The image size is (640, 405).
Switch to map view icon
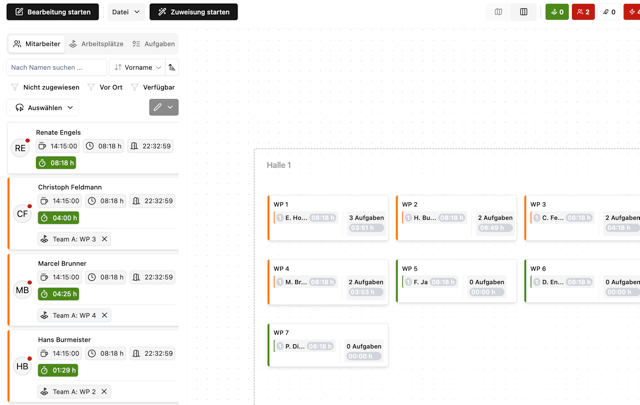click(x=498, y=12)
